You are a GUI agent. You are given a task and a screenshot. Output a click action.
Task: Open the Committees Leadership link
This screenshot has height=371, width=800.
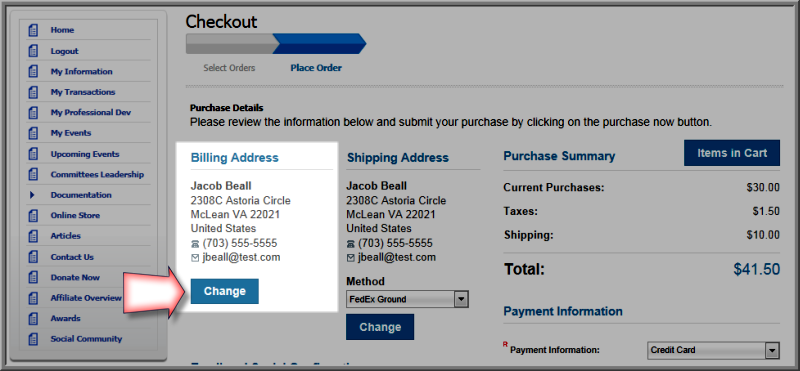pos(97,175)
